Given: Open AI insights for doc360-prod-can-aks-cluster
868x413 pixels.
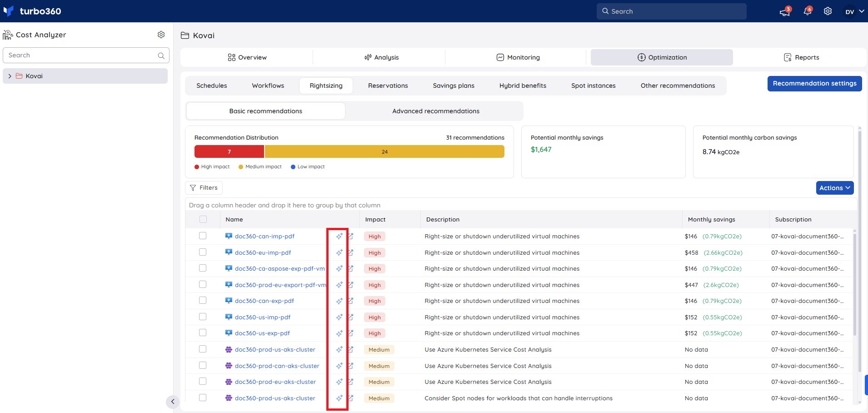Looking at the screenshot, I should [339, 366].
